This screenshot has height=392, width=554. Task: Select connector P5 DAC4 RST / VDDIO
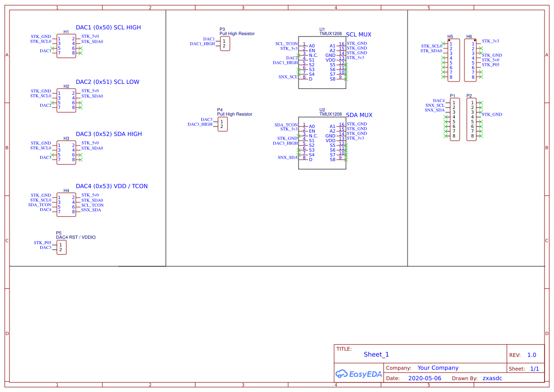tap(61, 247)
